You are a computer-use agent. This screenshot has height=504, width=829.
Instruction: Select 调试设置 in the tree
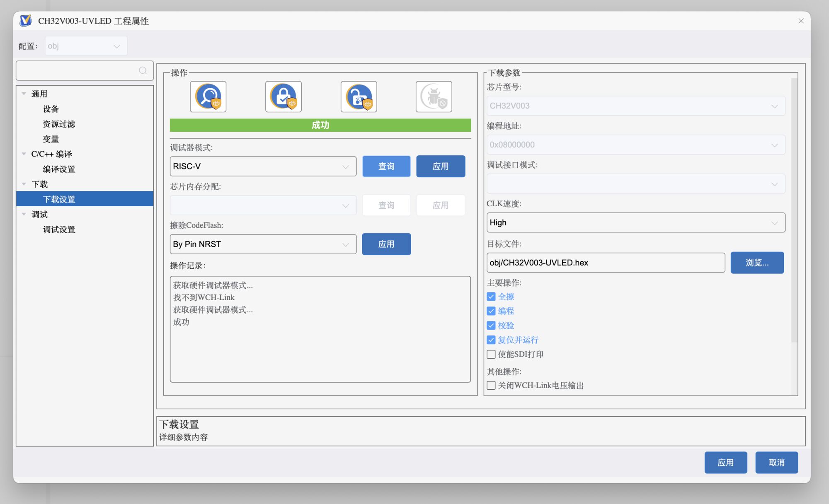[59, 229]
